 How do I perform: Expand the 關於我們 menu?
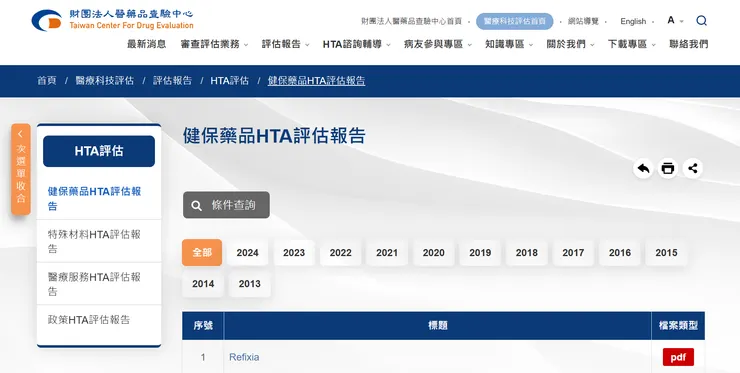tap(570, 44)
